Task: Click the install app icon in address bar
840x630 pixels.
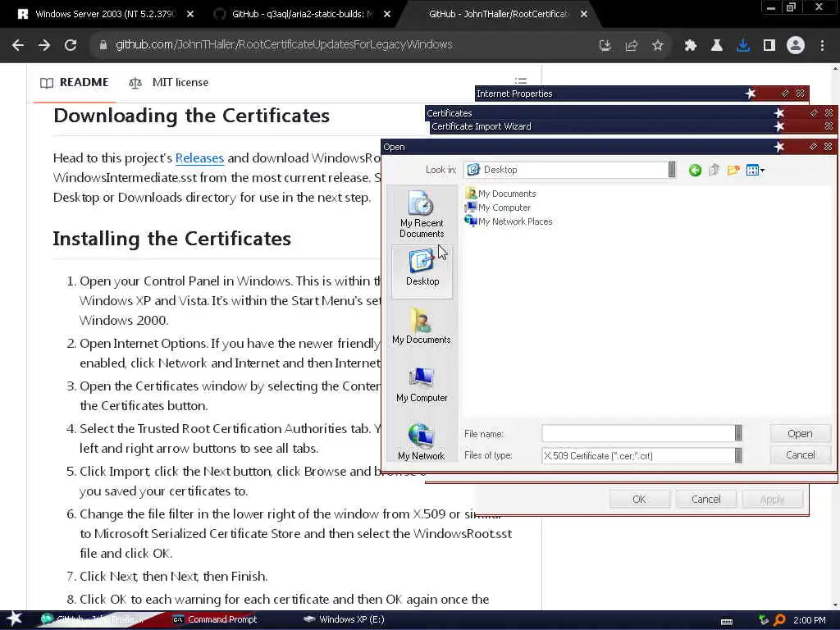Action: (605, 46)
